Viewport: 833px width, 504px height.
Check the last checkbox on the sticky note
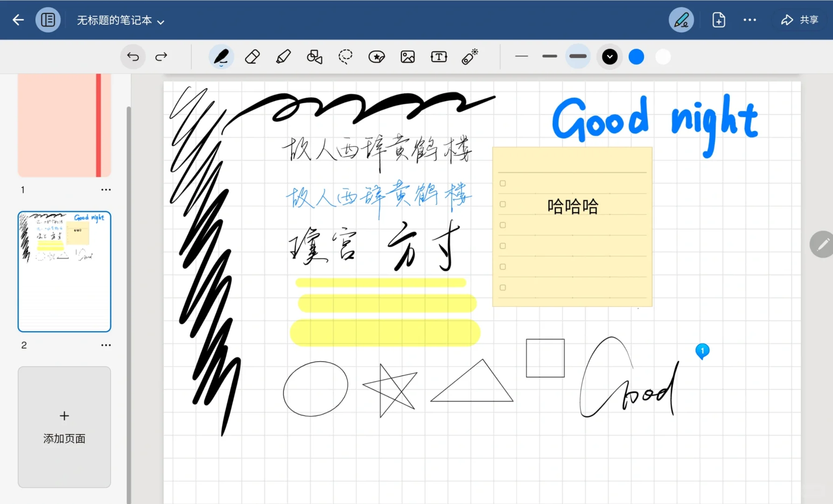pyautogui.click(x=502, y=287)
